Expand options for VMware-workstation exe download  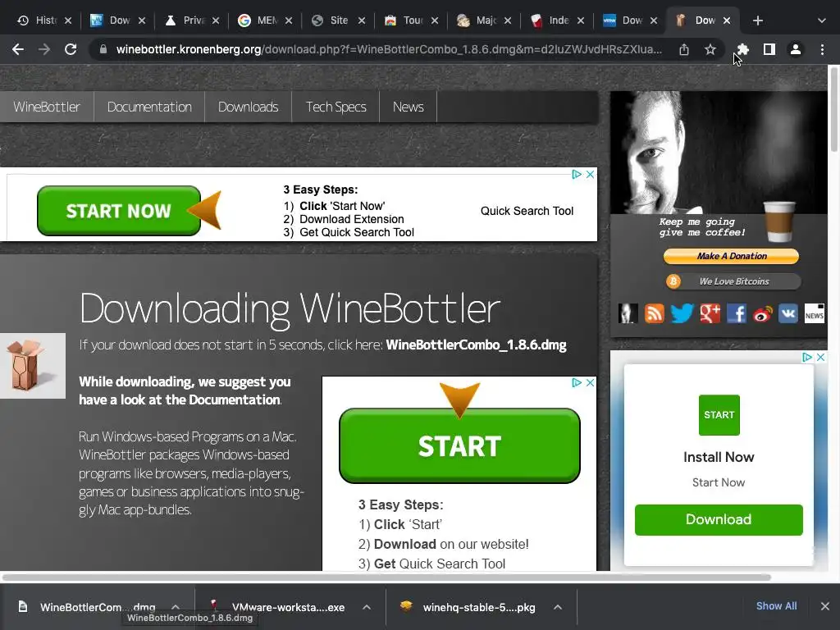[367, 607]
